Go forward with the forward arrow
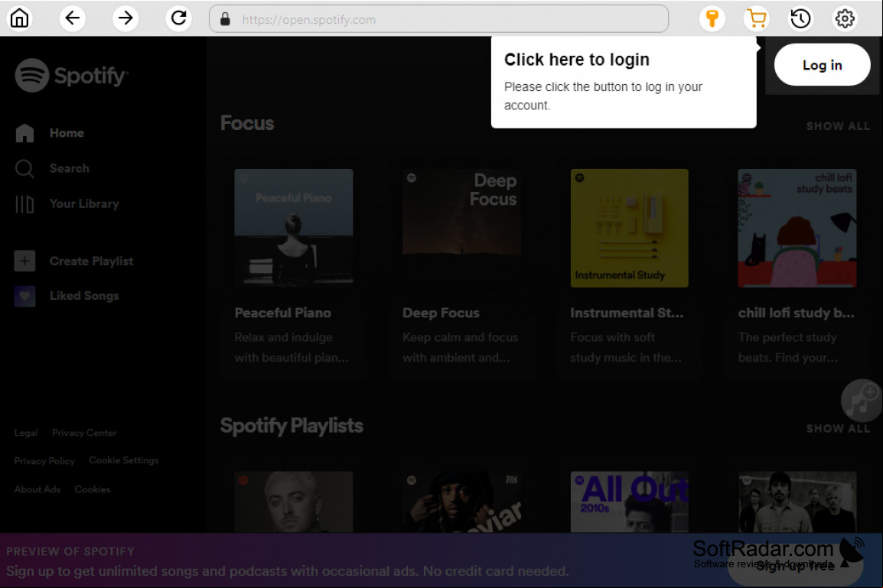Screen dimensions: 883x588 [x=125, y=18]
